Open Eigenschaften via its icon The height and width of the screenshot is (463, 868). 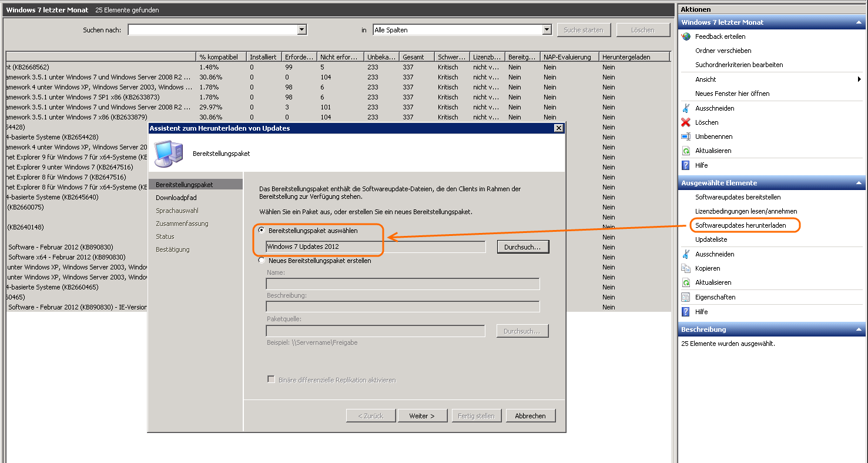pyautogui.click(x=686, y=297)
